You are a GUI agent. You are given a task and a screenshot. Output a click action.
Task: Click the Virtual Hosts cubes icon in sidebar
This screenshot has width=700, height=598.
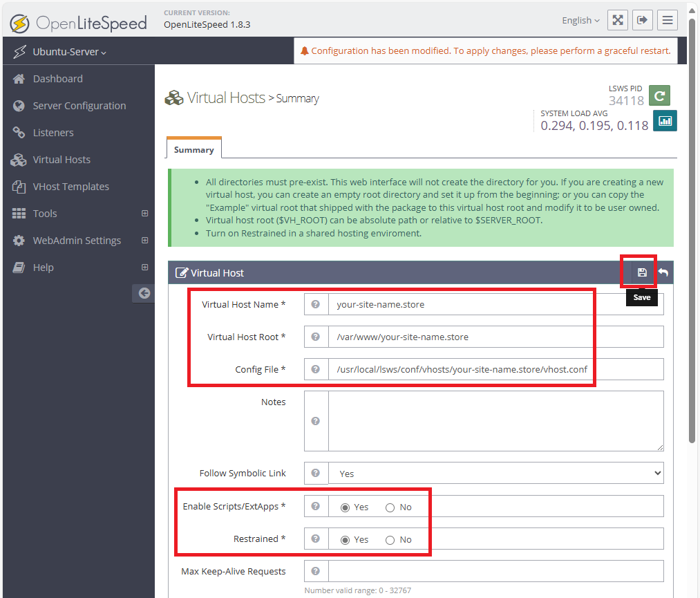point(19,160)
